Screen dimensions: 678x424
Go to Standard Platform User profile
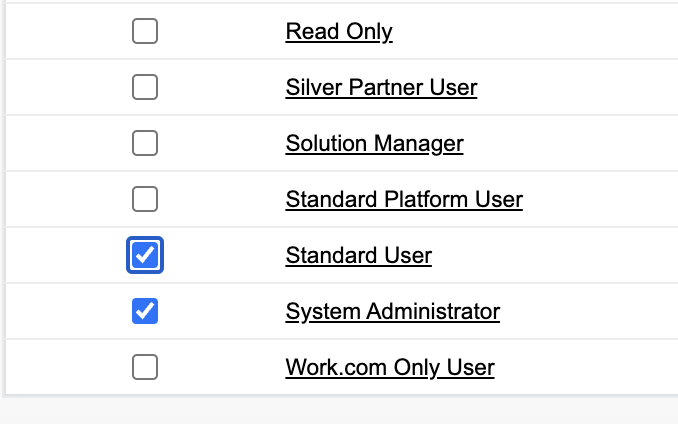(x=404, y=200)
